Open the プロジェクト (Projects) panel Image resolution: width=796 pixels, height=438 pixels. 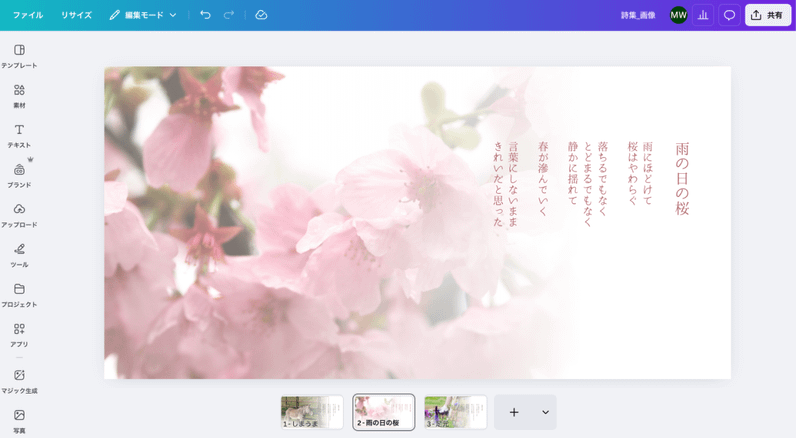pyautogui.click(x=19, y=295)
